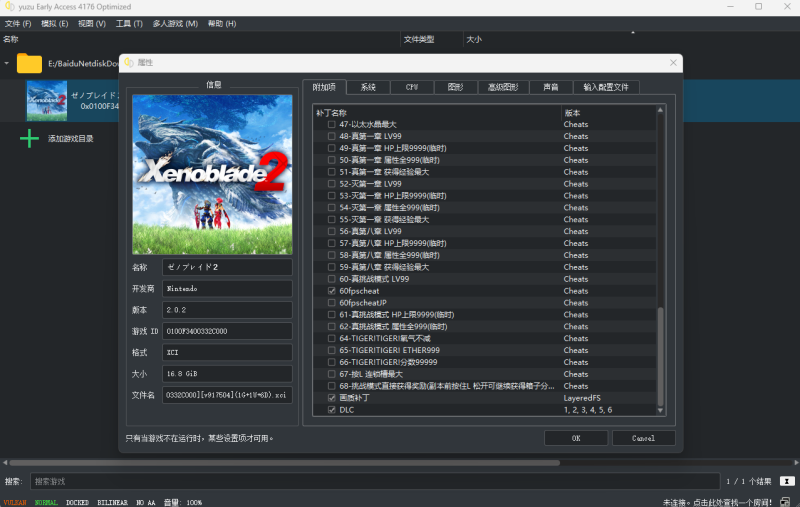Screen dimensions: 800x507
Task: Open the 输入配置文件 tab
Action: tap(606, 87)
